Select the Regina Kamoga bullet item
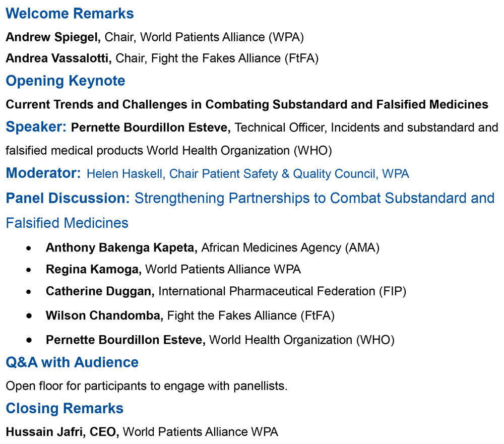The height and width of the screenshot is (444, 504). tap(173, 270)
